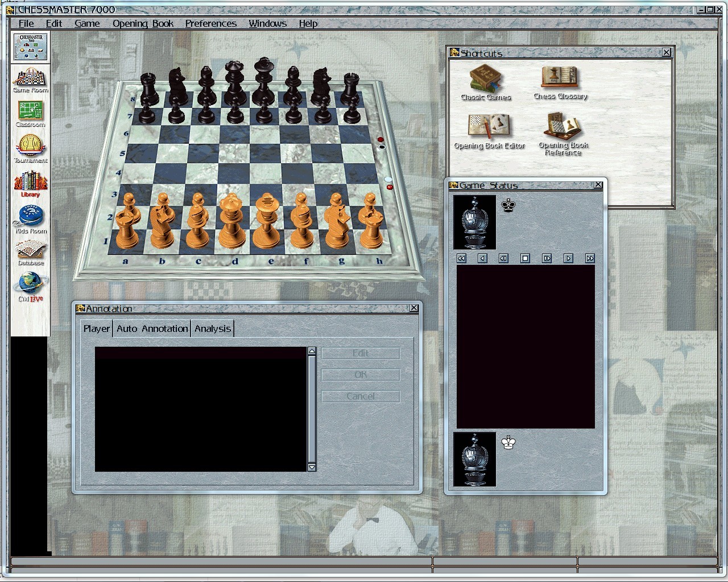728x582 pixels.
Task: Open the Windows menu
Action: click(x=267, y=23)
